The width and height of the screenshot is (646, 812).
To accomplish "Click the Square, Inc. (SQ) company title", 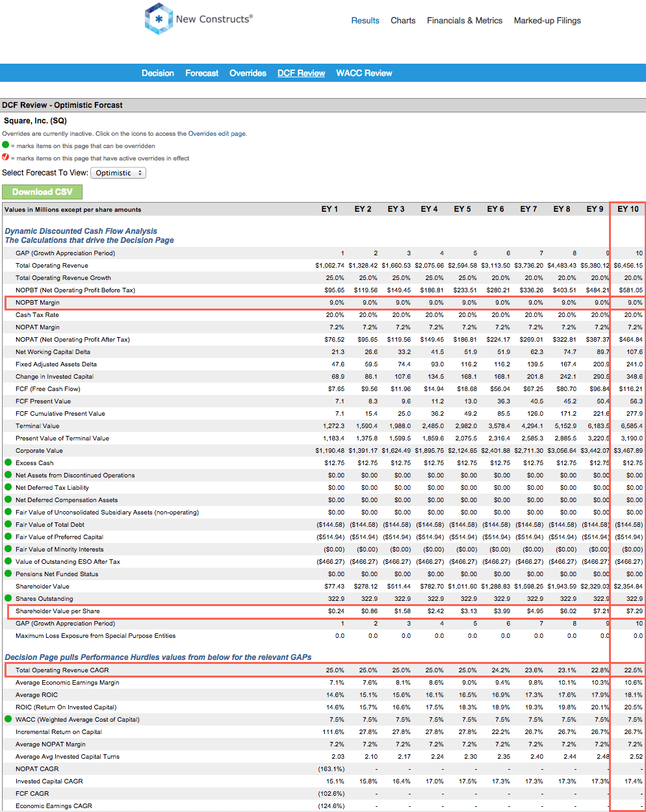I will coord(36,121).
